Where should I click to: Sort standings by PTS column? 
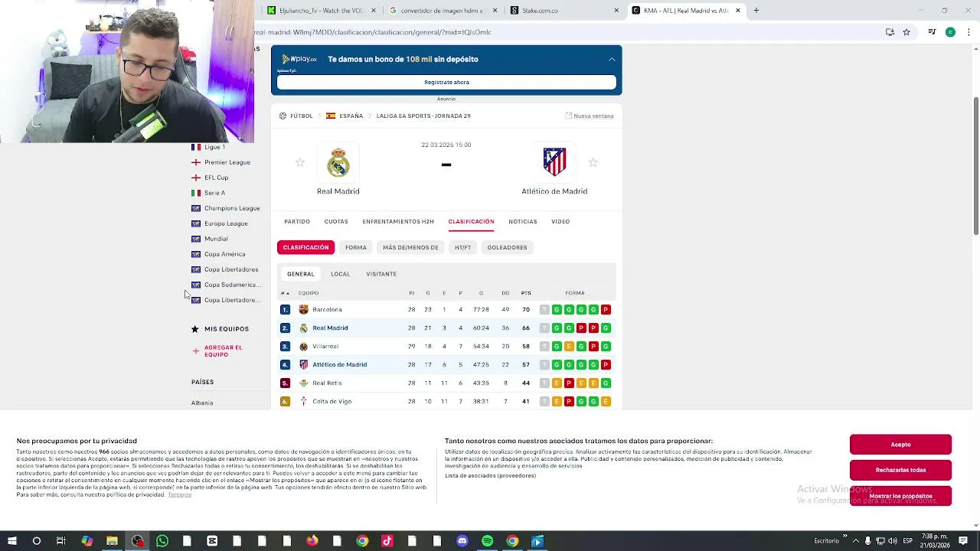[x=526, y=293]
